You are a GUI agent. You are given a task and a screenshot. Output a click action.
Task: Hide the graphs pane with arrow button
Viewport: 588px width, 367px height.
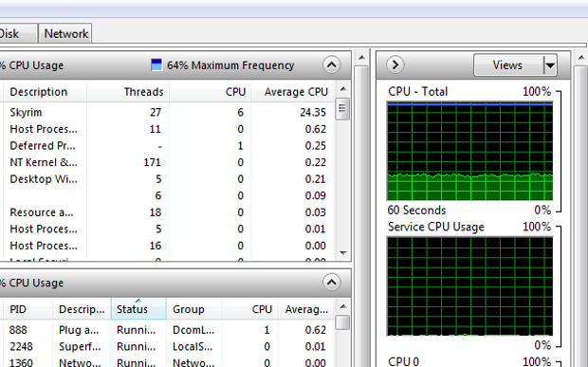395,65
